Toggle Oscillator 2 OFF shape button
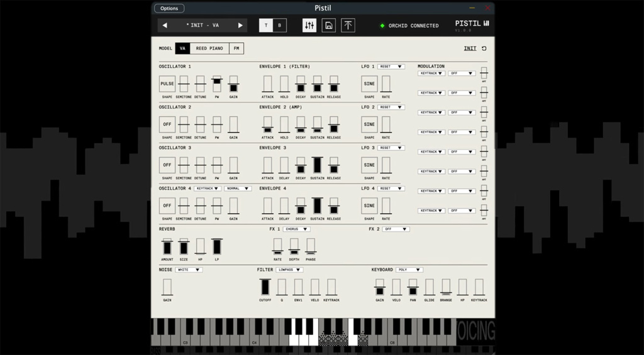644x355 pixels. coord(167,124)
